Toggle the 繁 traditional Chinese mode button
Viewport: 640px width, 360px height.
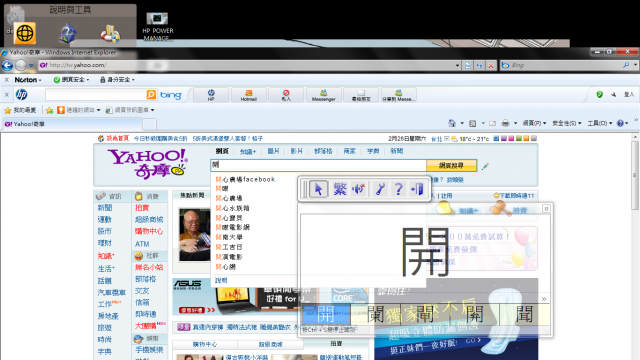pos(340,189)
